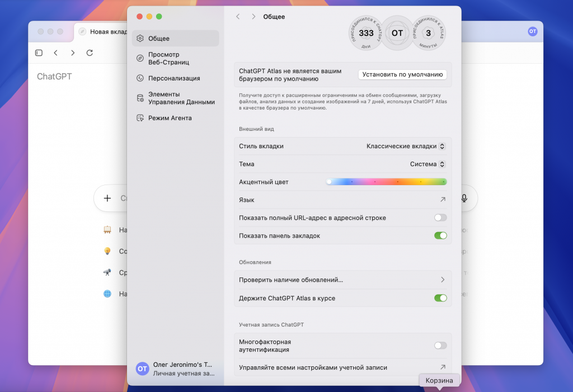Select Персонализация in the sidebar

click(x=175, y=78)
